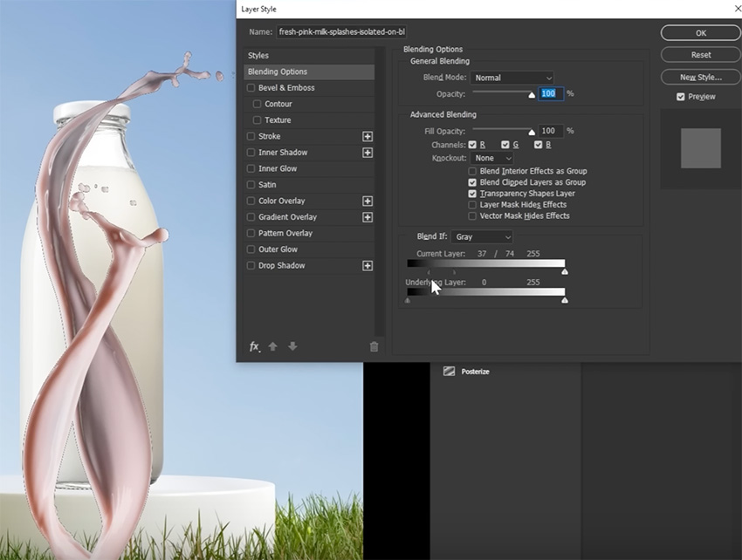Click the trash icon to delete effect
The height and width of the screenshot is (560, 742).
pos(374,346)
